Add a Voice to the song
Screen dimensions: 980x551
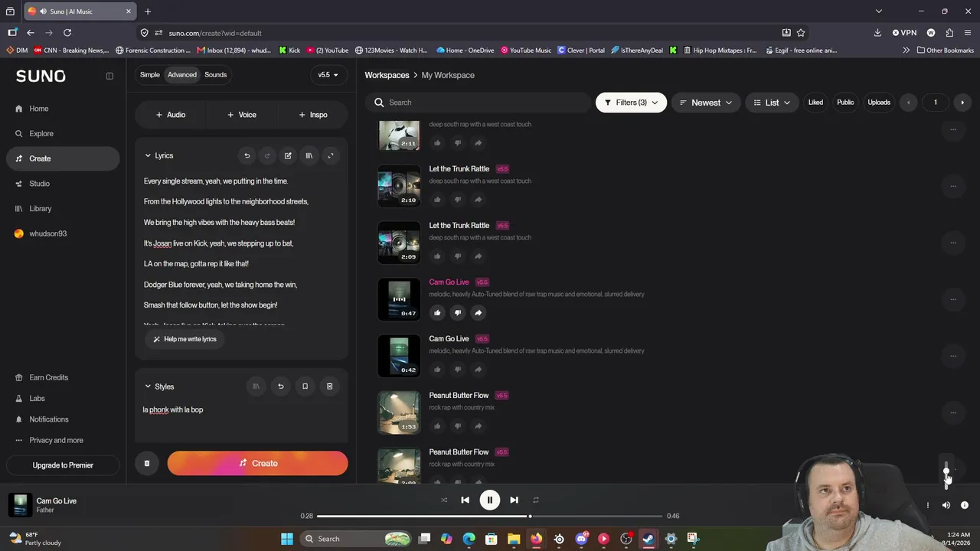241,115
